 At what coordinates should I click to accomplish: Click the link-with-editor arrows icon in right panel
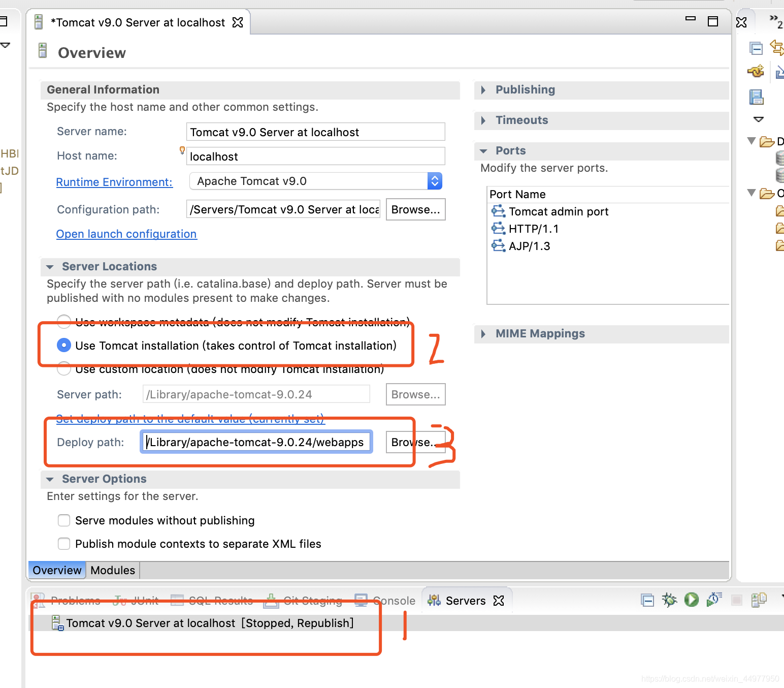pos(777,48)
